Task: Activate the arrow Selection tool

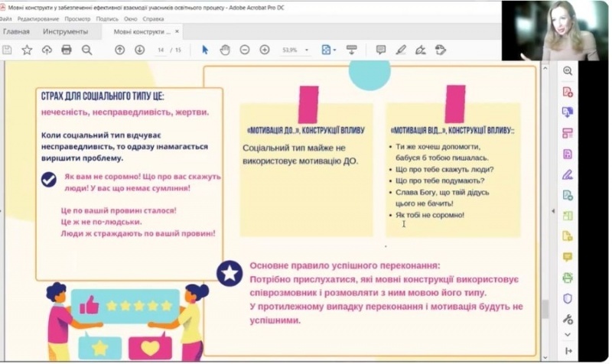Action: 205,50
